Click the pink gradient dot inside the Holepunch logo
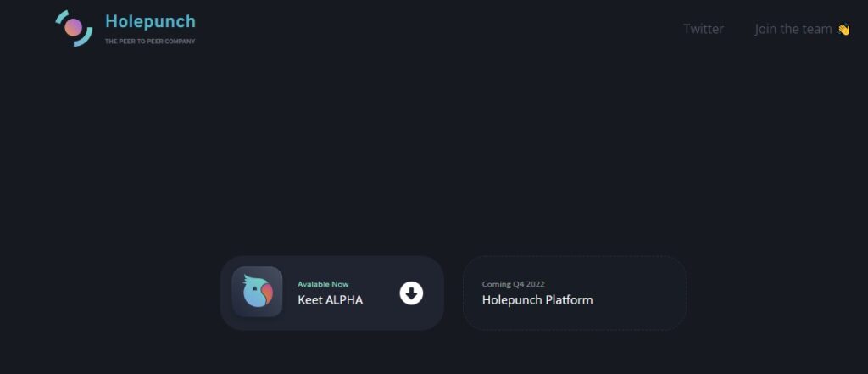 [x=73, y=27]
